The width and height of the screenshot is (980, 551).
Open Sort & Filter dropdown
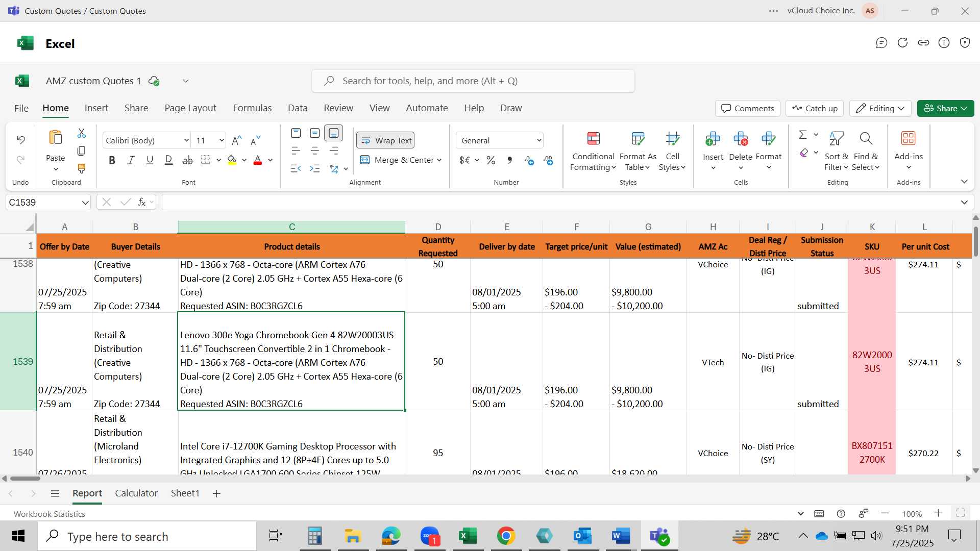tap(836, 152)
